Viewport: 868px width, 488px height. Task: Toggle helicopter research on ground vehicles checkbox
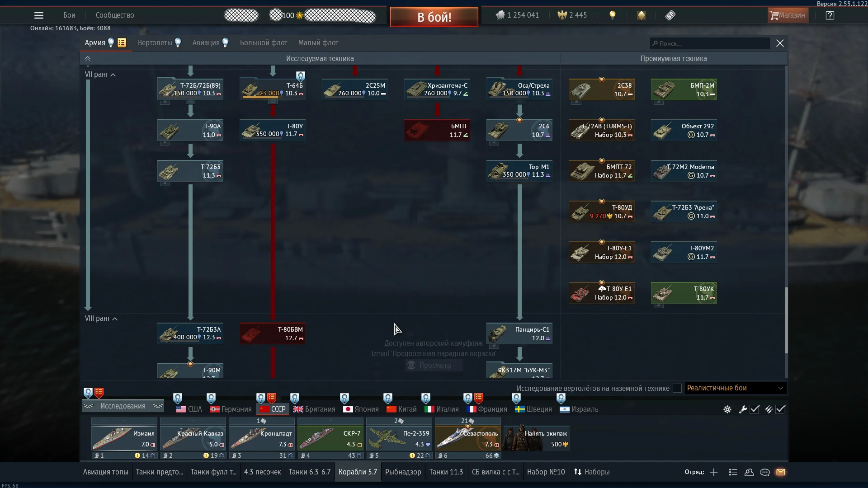677,388
